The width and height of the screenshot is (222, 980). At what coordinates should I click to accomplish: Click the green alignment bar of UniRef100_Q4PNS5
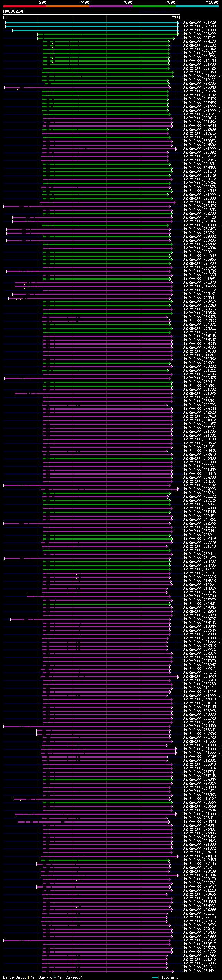coord(105,860)
